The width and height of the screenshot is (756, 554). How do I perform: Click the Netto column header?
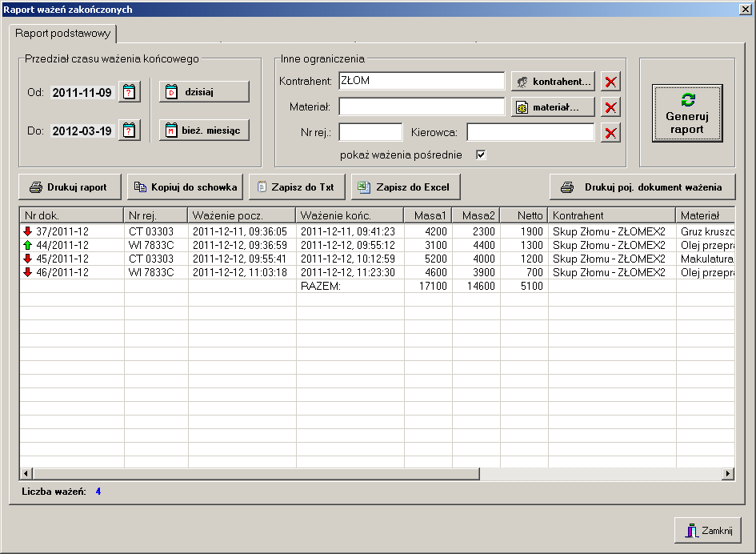pyautogui.click(x=524, y=215)
